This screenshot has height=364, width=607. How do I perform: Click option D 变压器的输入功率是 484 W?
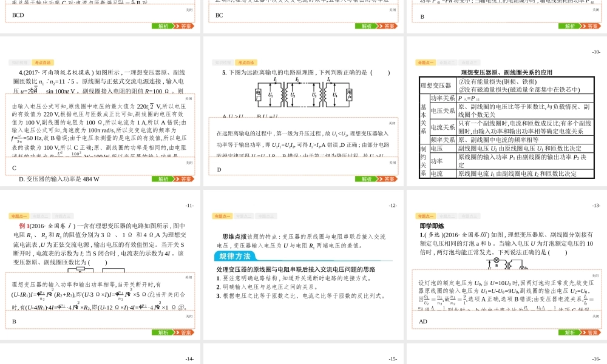click(59, 179)
